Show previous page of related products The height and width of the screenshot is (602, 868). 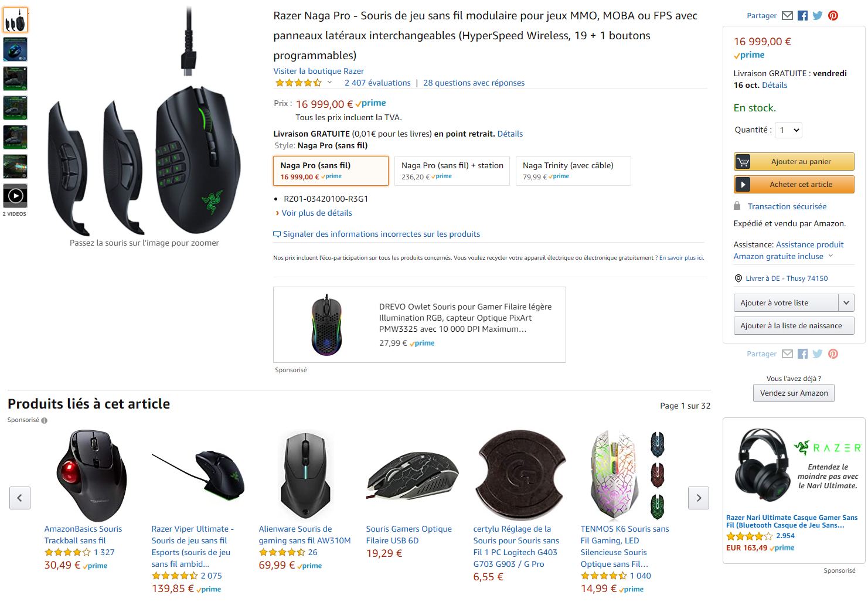pos(20,498)
